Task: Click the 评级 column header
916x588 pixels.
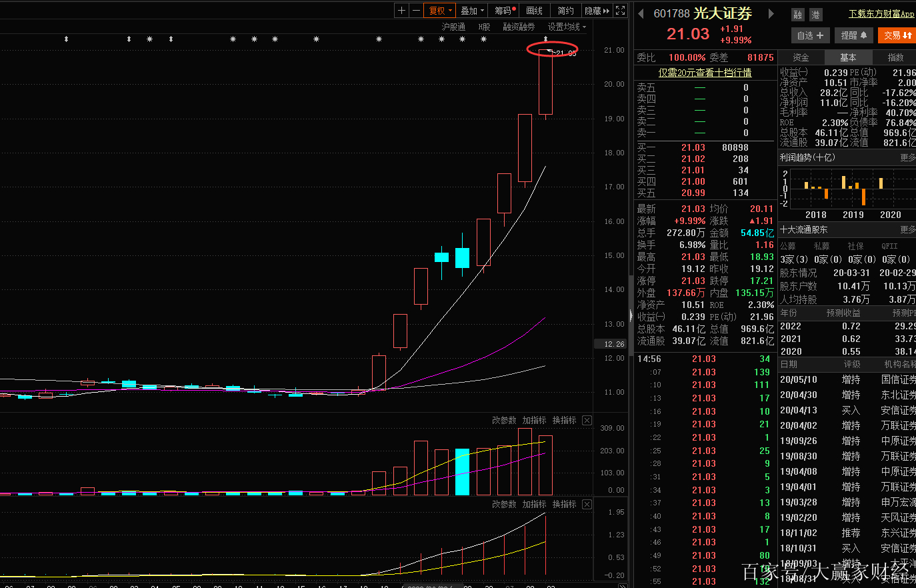Action: (851, 364)
